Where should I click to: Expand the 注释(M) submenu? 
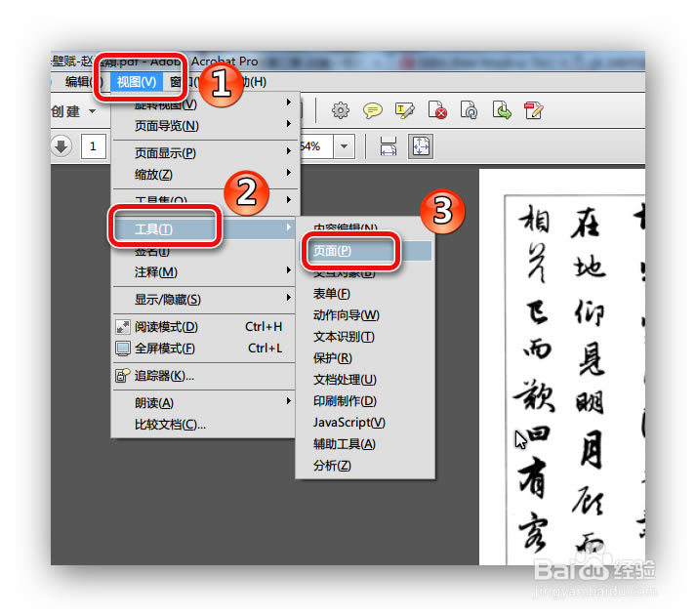coord(289,270)
